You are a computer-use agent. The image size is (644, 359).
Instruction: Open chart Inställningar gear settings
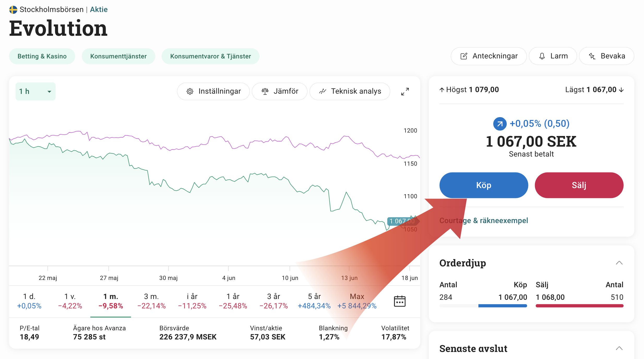click(213, 91)
